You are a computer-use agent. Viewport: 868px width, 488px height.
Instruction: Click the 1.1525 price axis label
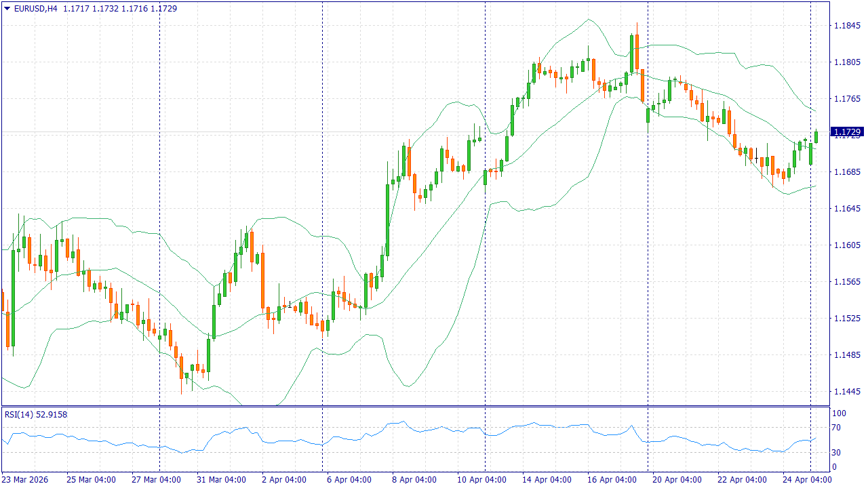pos(847,319)
